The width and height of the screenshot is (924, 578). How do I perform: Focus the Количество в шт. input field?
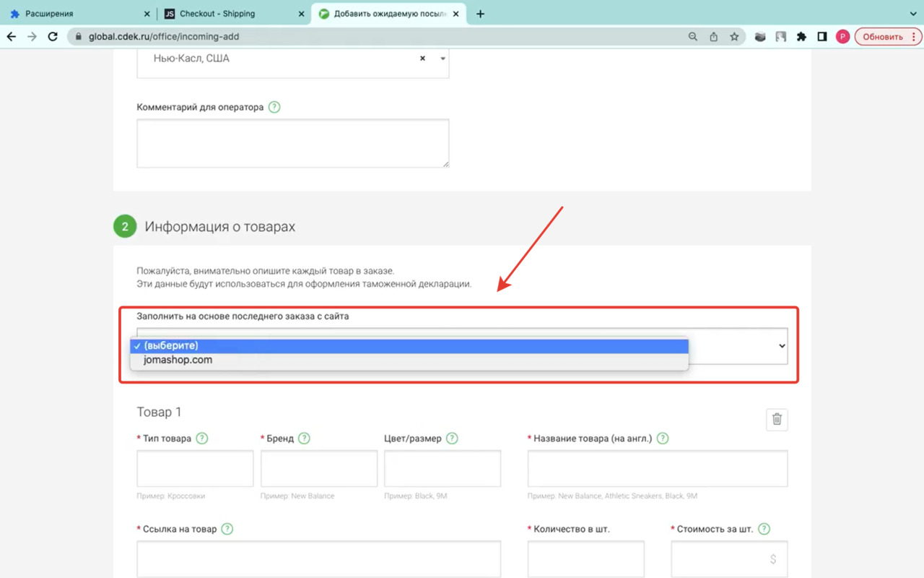586,559
